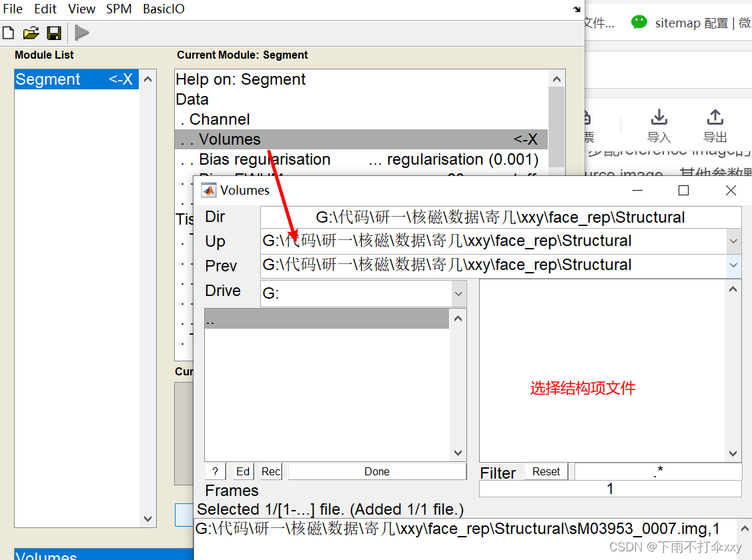
Task: Click the Volumes bar at bottom left
Action: [x=103, y=555]
